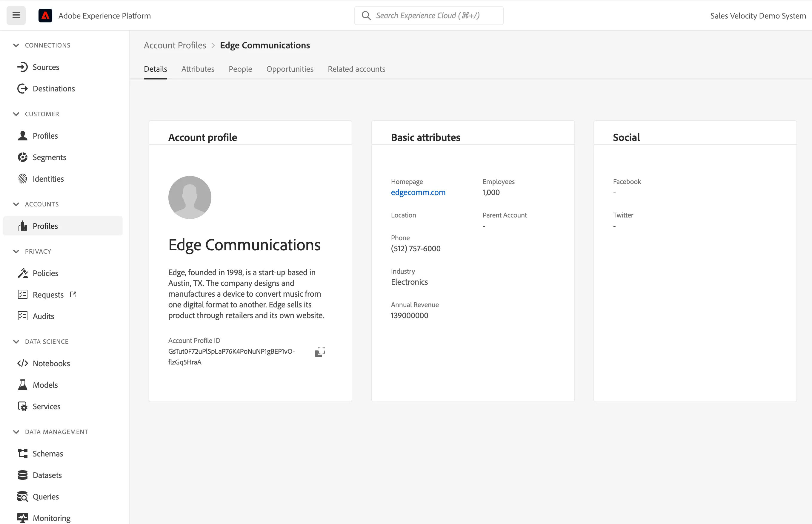The width and height of the screenshot is (812, 524).
Task: Open the Monitoring menu item
Action: 52,518
